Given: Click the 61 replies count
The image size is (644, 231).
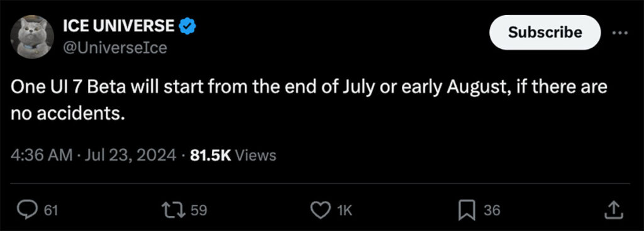Looking at the screenshot, I should (x=50, y=210).
